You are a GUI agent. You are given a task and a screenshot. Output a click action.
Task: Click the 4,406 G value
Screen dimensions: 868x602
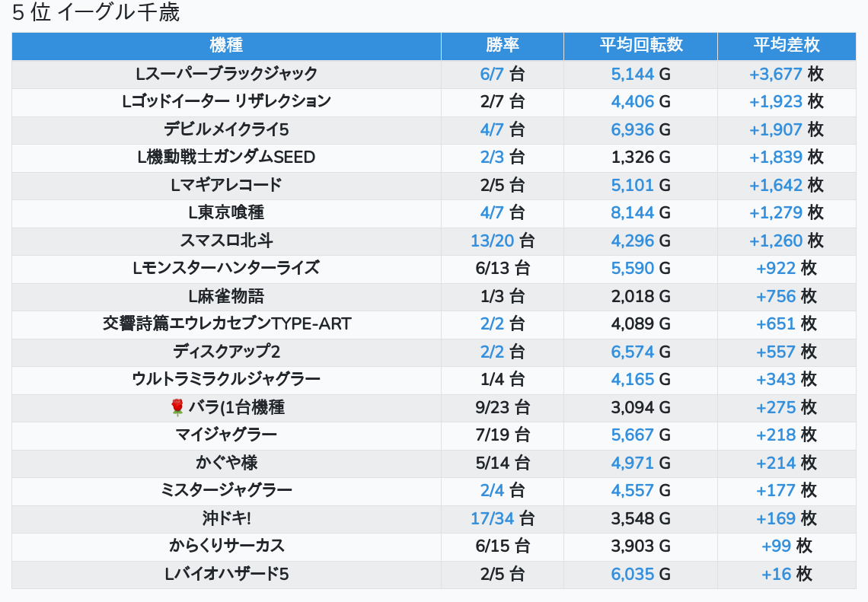640,102
